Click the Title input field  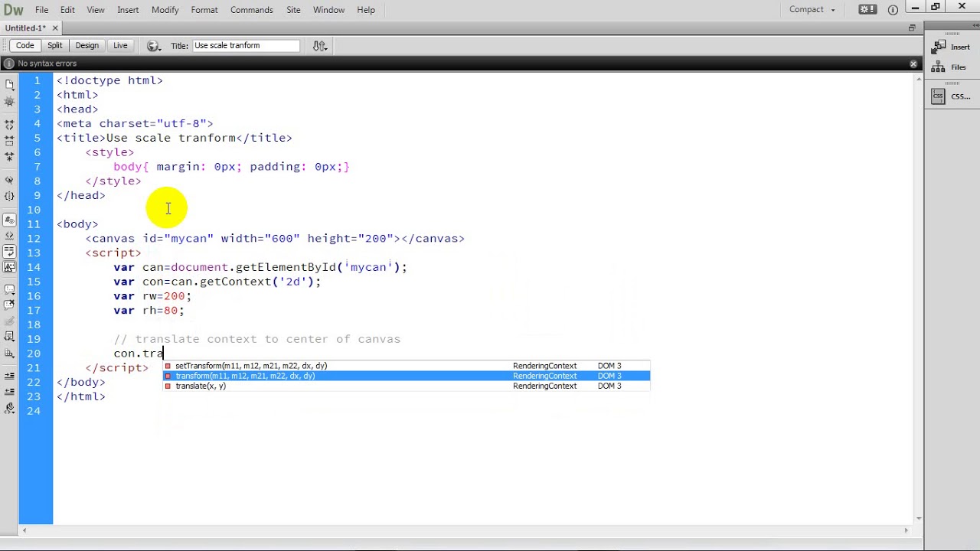(246, 45)
